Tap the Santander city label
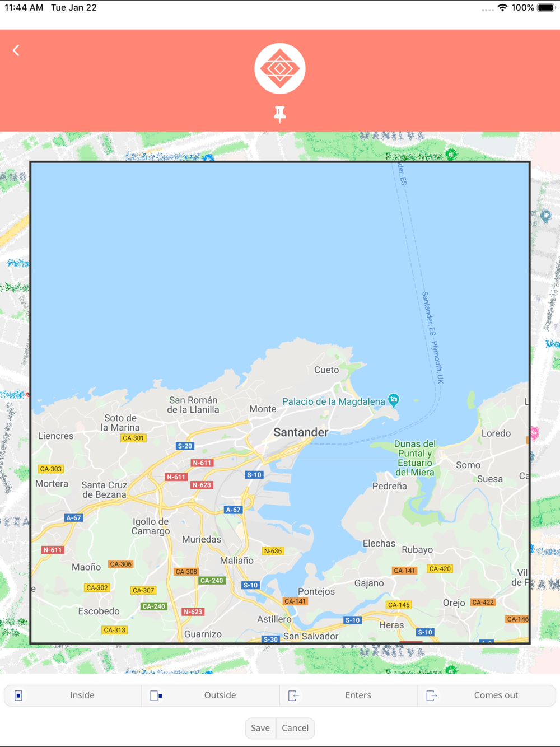 (301, 432)
